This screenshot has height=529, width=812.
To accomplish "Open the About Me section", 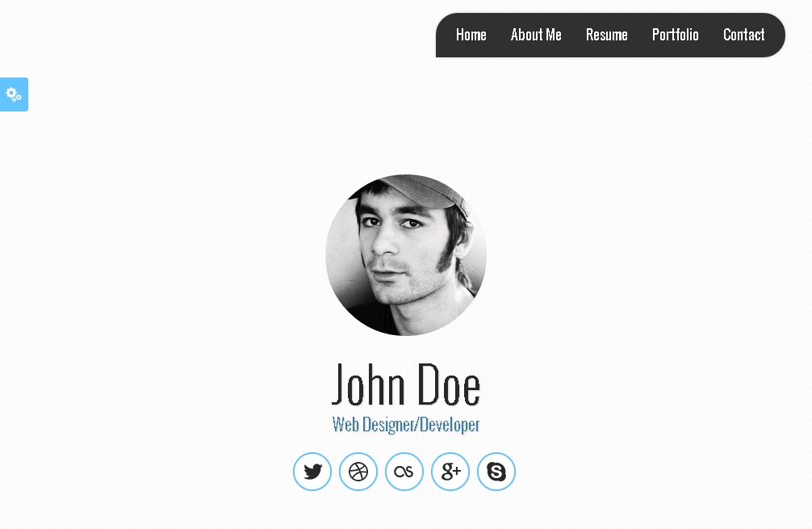I will point(536,35).
